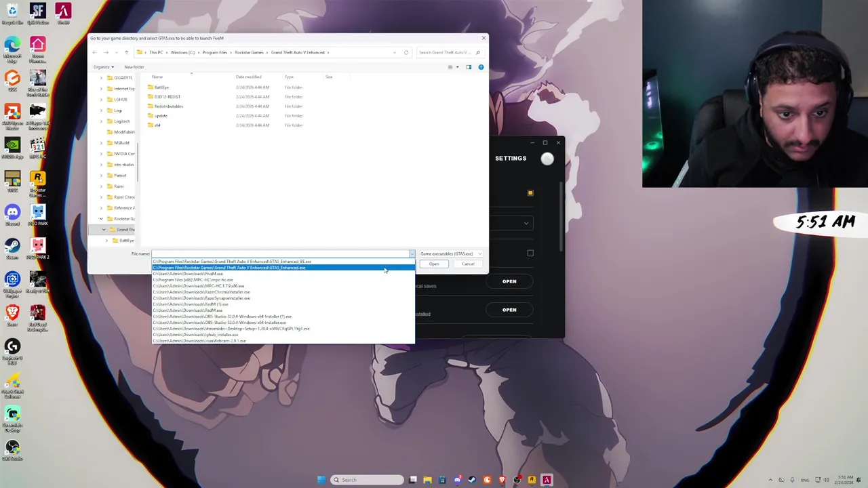Select the Redistributables folder
868x488 pixels.
[x=168, y=106]
